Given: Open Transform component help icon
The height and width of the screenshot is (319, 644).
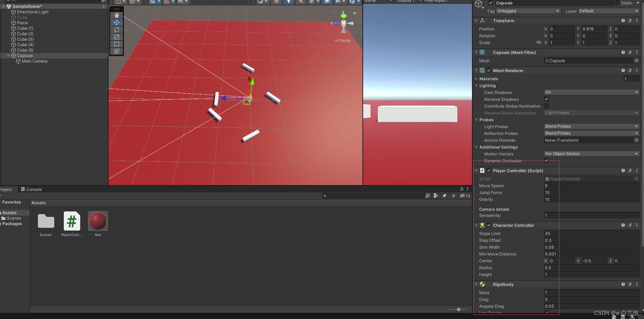Looking at the screenshot, I should pyautogui.click(x=623, y=20).
